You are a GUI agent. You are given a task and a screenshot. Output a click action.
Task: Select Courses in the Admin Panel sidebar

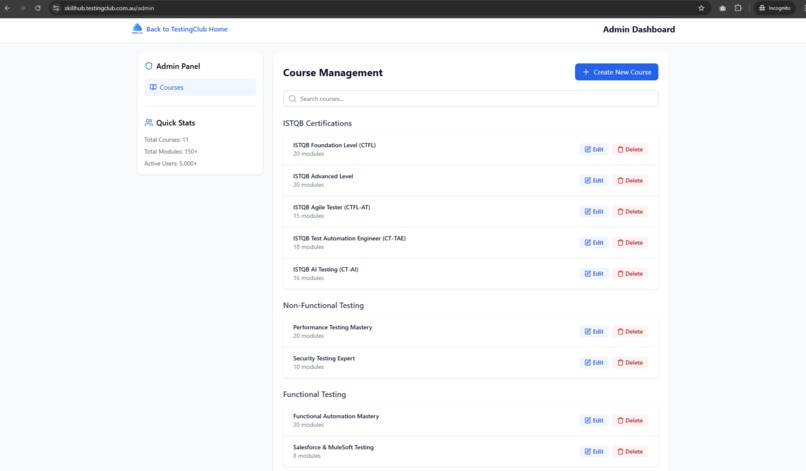[200, 87]
